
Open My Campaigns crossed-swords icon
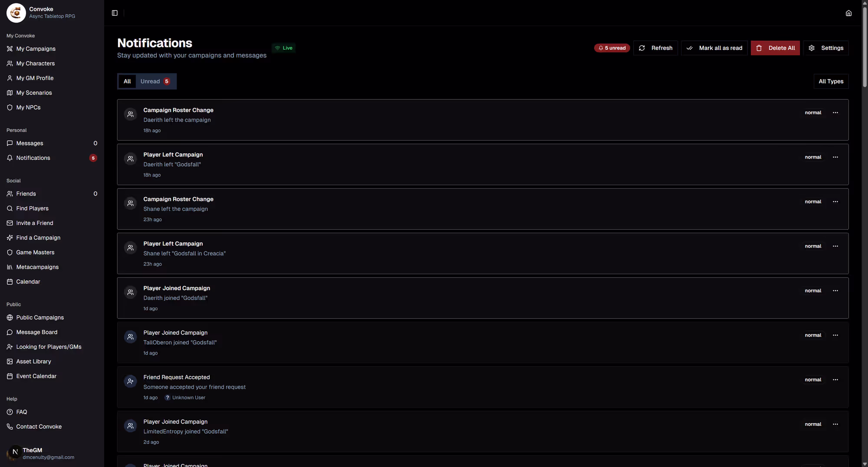click(x=10, y=49)
